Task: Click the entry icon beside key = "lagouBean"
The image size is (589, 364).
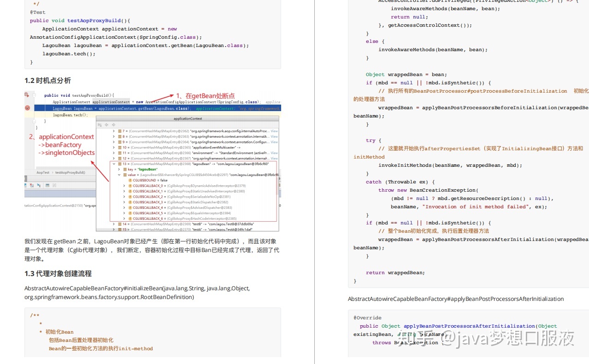Action: [x=125, y=169]
